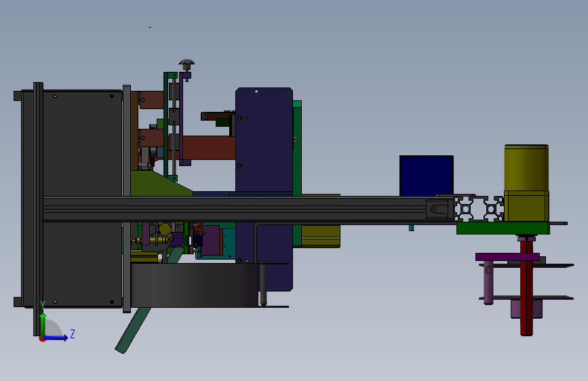Select the red vertical shaft below the motor
This screenshot has width=588, height=381.
click(x=526, y=288)
